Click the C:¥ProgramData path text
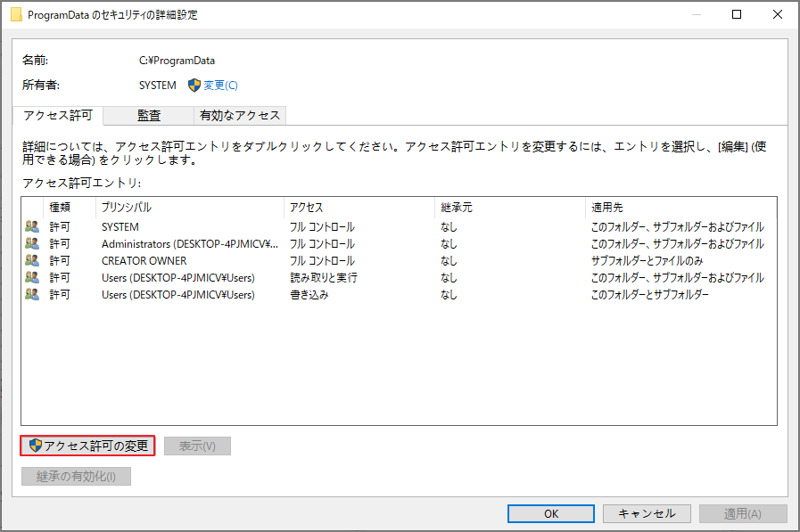Viewport: 800px width, 532px height. [177, 61]
